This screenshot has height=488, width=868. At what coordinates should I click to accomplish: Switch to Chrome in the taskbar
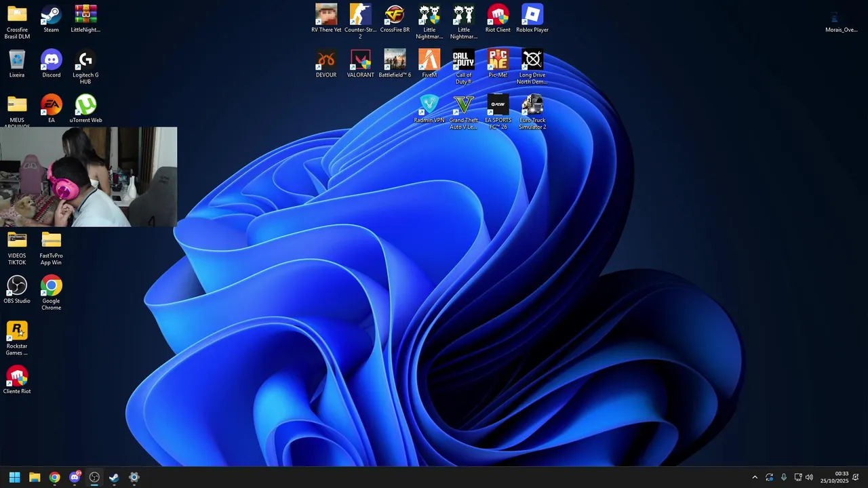click(x=54, y=477)
